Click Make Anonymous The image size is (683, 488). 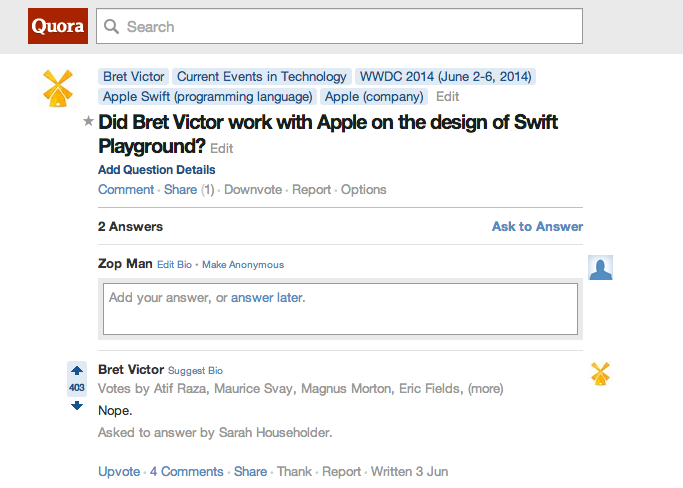tap(243, 265)
